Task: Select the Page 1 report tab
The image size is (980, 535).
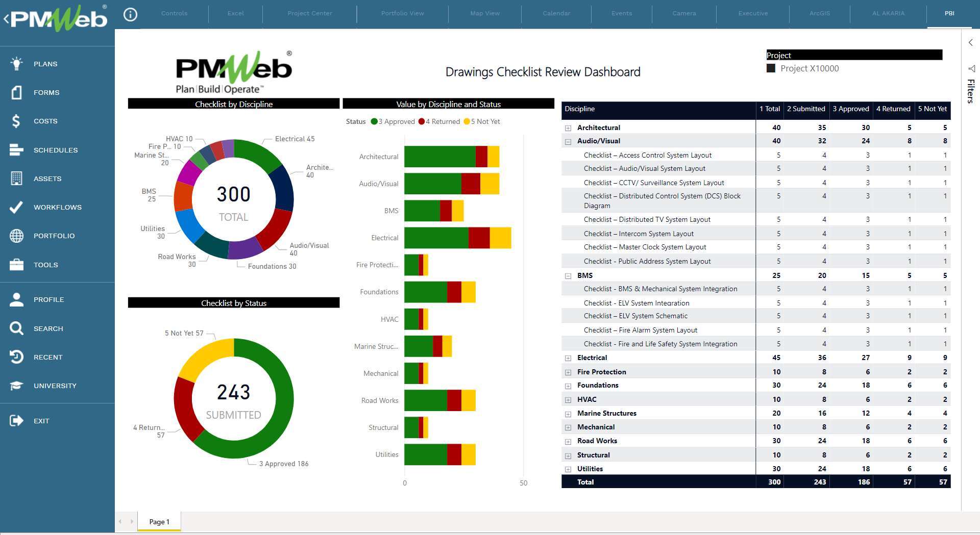Action: 159,522
